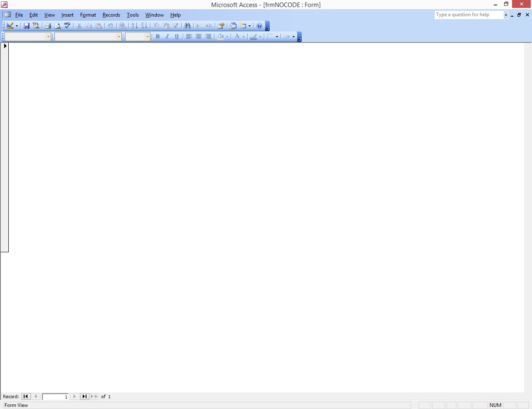Run the Spelling check icon
532x409 pixels.
tap(67, 26)
